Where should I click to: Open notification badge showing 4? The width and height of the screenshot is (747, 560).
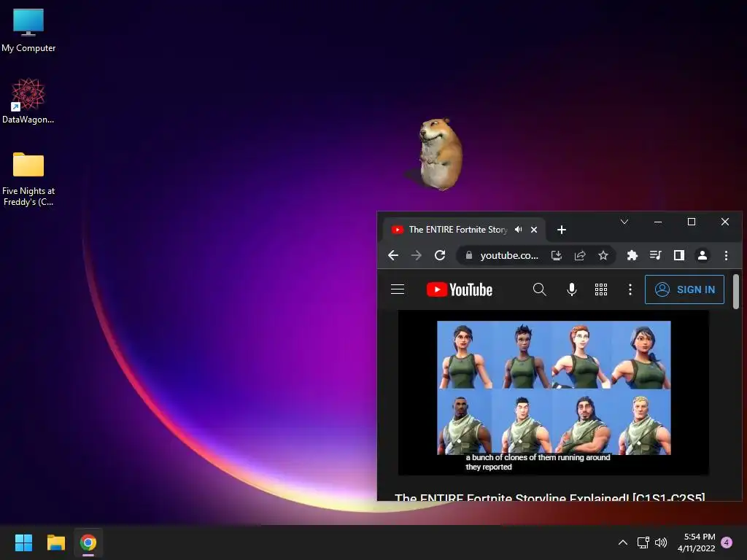click(727, 542)
